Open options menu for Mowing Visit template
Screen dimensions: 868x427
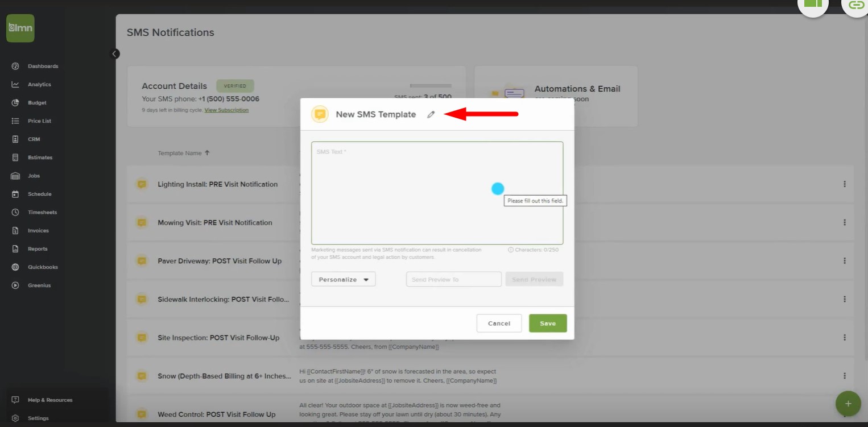point(845,222)
